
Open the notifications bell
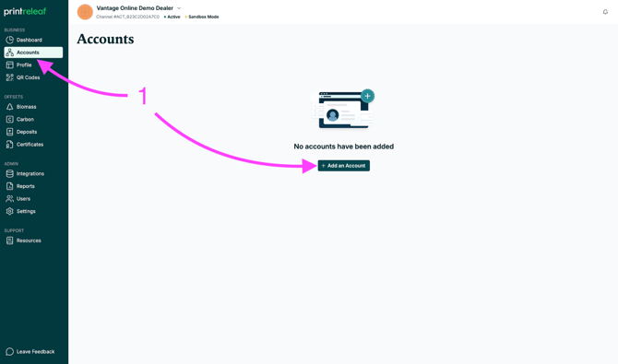[605, 12]
